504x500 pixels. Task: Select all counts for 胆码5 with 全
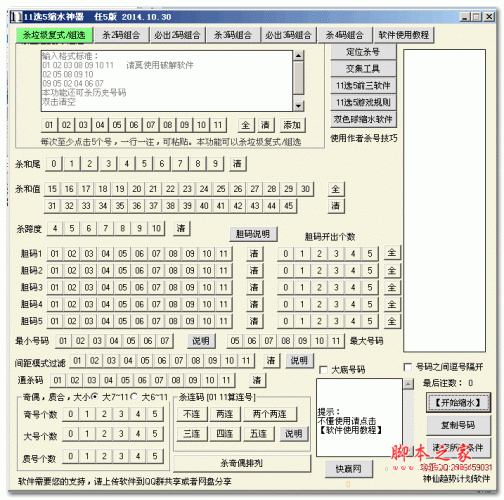(392, 321)
